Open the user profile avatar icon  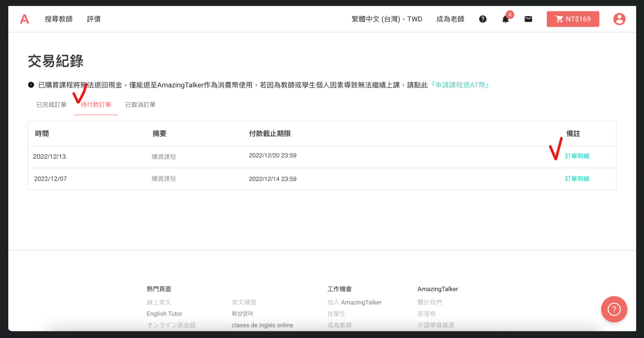(x=619, y=19)
